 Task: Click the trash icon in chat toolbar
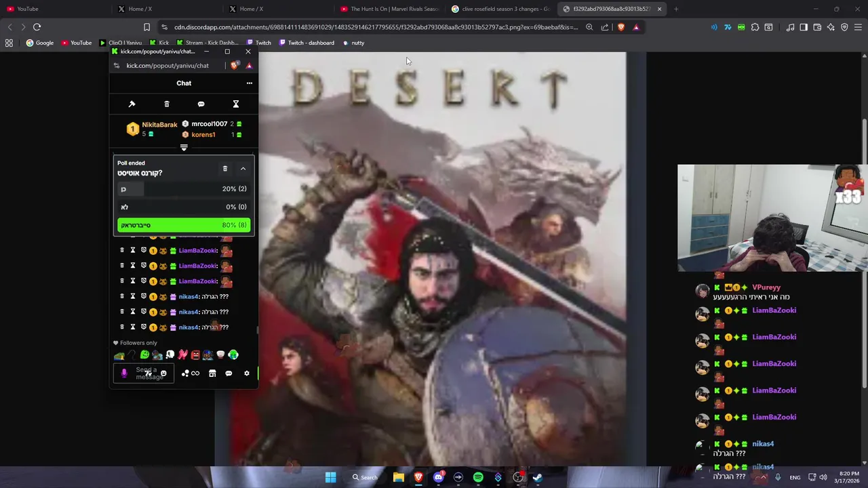[167, 104]
